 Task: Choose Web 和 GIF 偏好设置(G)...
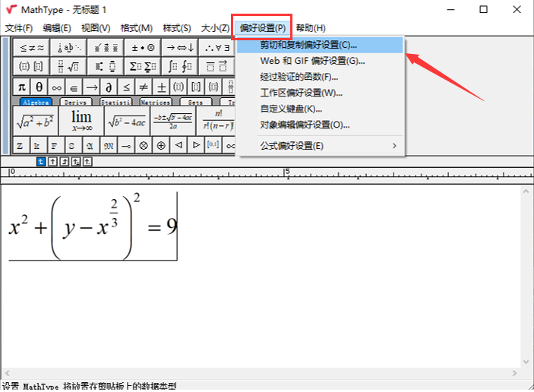click(x=320, y=61)
